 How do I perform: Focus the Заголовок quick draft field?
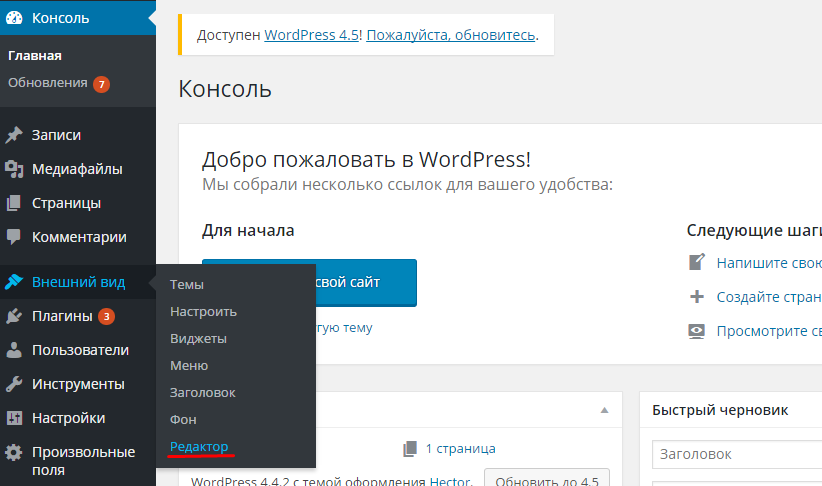pyautogui.click(x=737, y=454)
